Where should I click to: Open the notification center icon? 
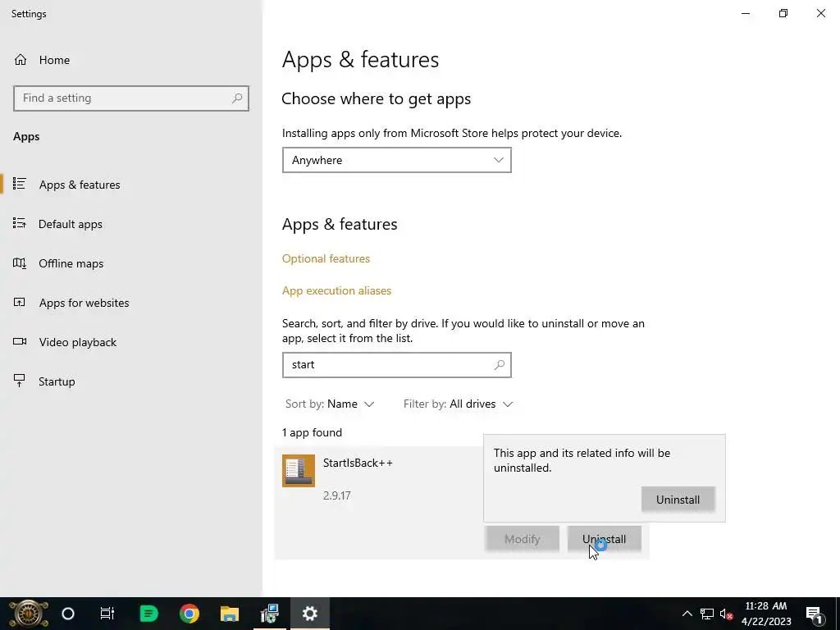coord(814,614)
